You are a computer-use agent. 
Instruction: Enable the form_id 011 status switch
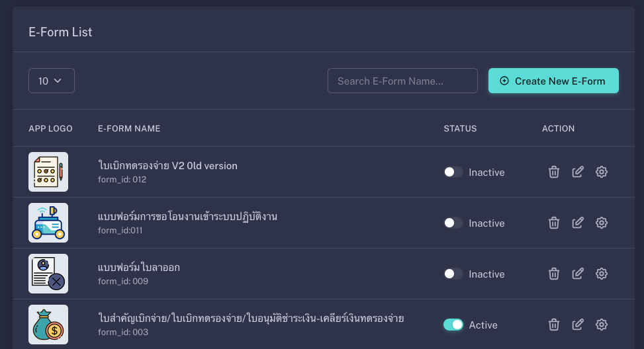[453, 223]
